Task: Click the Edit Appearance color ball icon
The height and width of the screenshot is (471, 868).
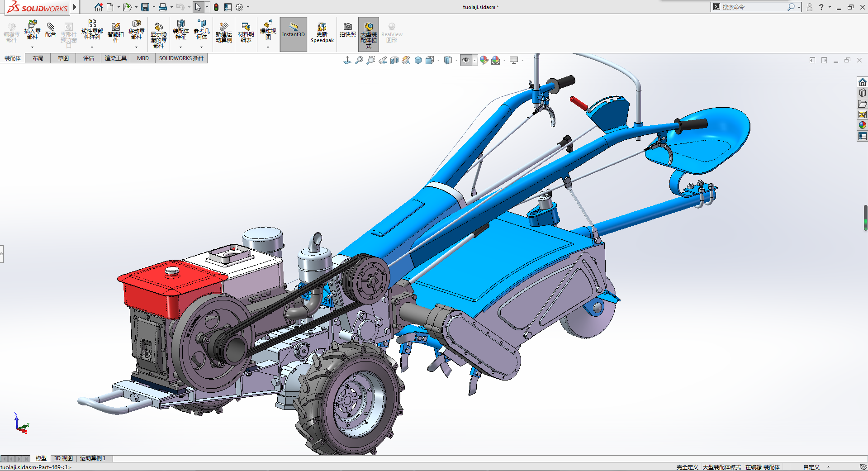Action: click(x=484, y=60)
